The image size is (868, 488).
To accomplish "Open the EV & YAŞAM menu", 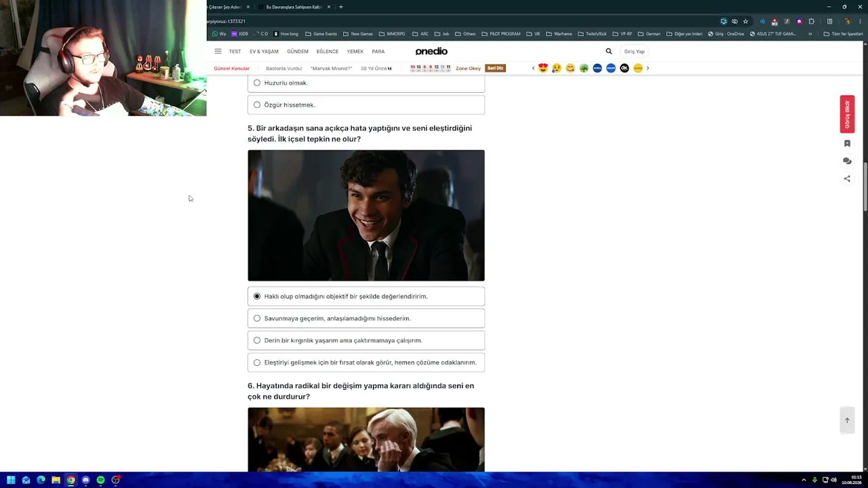I will pos(264,52).
